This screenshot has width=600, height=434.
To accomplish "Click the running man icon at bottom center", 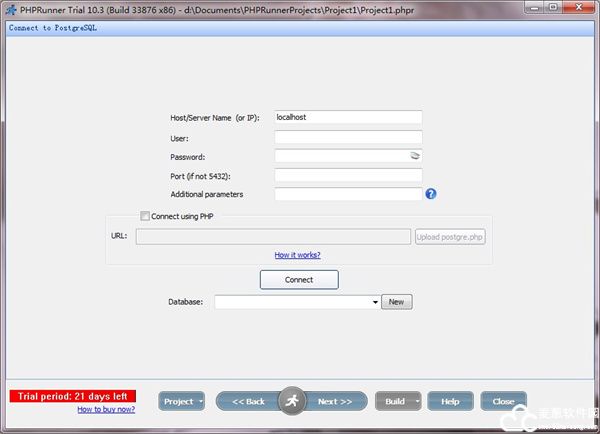I will 292,401.
